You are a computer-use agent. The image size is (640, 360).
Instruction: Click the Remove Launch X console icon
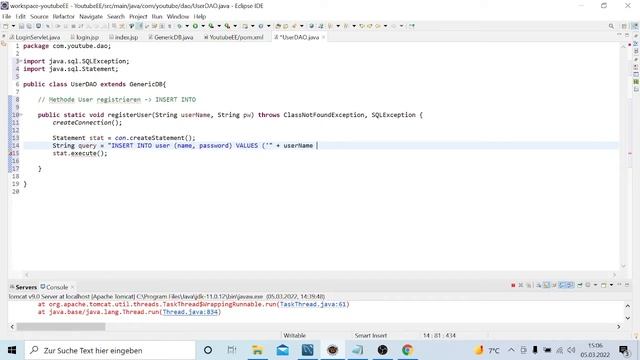tap(521, 285)
